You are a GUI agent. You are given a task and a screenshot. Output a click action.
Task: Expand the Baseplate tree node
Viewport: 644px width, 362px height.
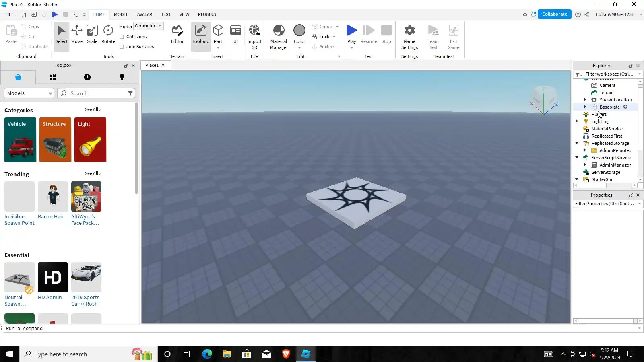(x=585, y=107)
